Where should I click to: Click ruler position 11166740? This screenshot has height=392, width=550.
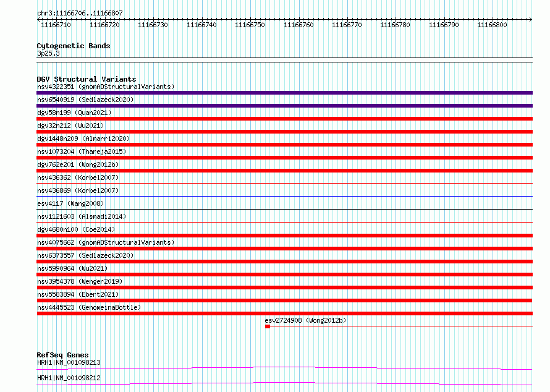coord(201,25)
